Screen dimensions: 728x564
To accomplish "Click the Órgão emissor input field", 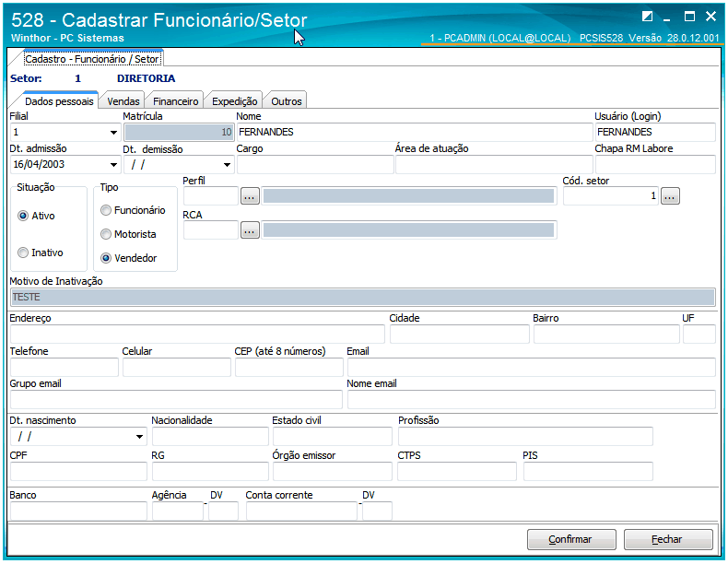I will coord(333,472).
